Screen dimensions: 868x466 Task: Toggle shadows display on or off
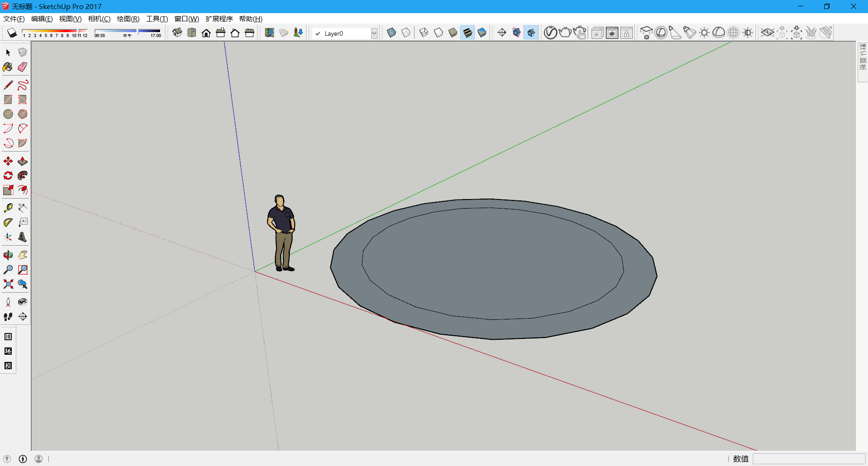point(12,33)
